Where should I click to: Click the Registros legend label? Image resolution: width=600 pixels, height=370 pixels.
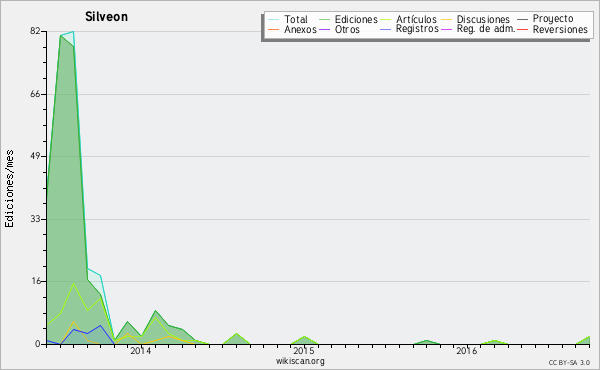click(x=417, y=29)
